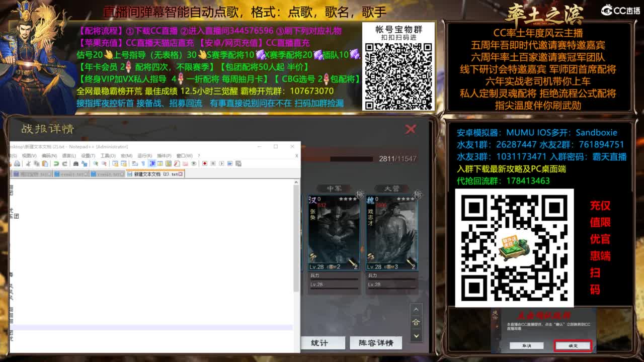Click 取消 in the CC直播 dialog

pos(526,346)
